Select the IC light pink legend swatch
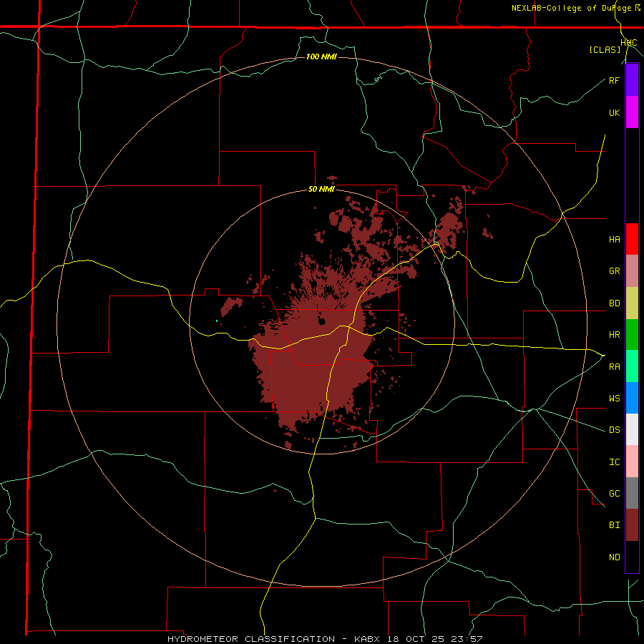Screen dimensions: 644x644 632,462
